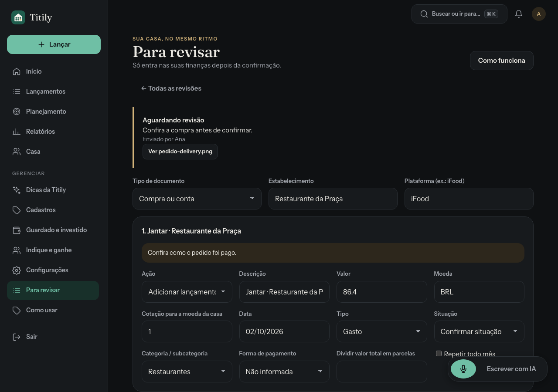The height and width of the screenshot is (392, 558).
Task: Click the Indique e ganhe people icon
Action: pyautogui.click(x=17, y=250)
